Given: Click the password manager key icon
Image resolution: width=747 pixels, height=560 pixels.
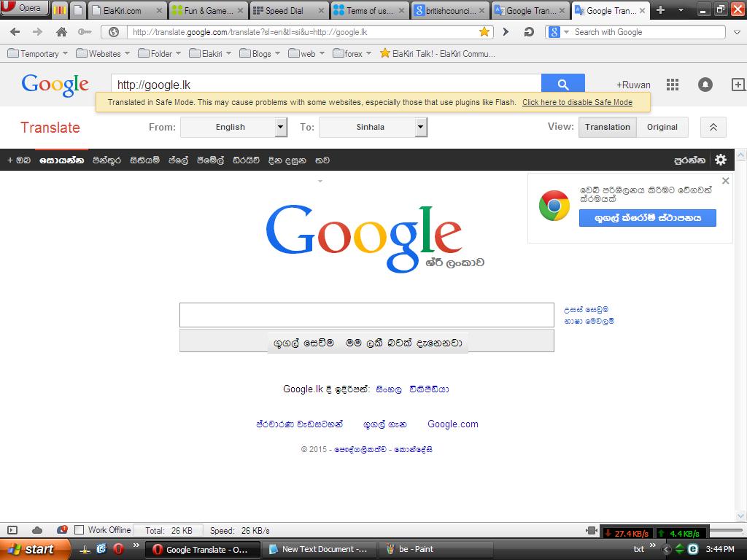Looking at the screenshot, I should click(85, 32).
